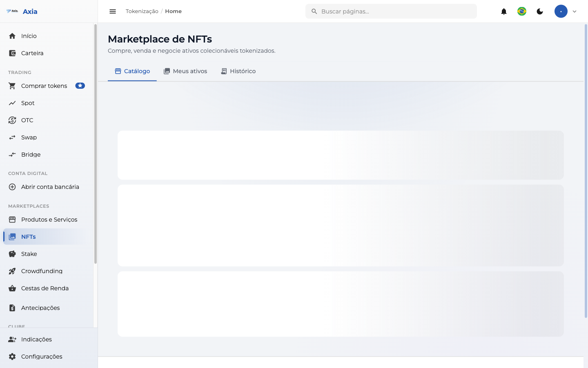The height and width of the screenshot is (368, 588).
Task: Select Carteira label in sidebar
Action: [x=32, y=53]
